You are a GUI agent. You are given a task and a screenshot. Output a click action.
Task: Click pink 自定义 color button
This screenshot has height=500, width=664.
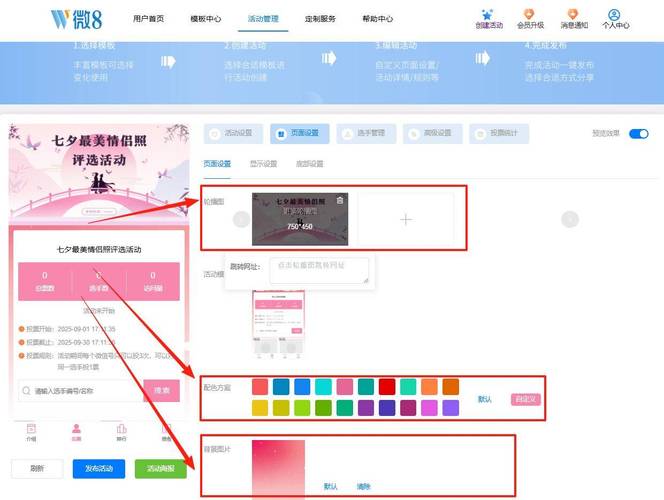(526, 399)
